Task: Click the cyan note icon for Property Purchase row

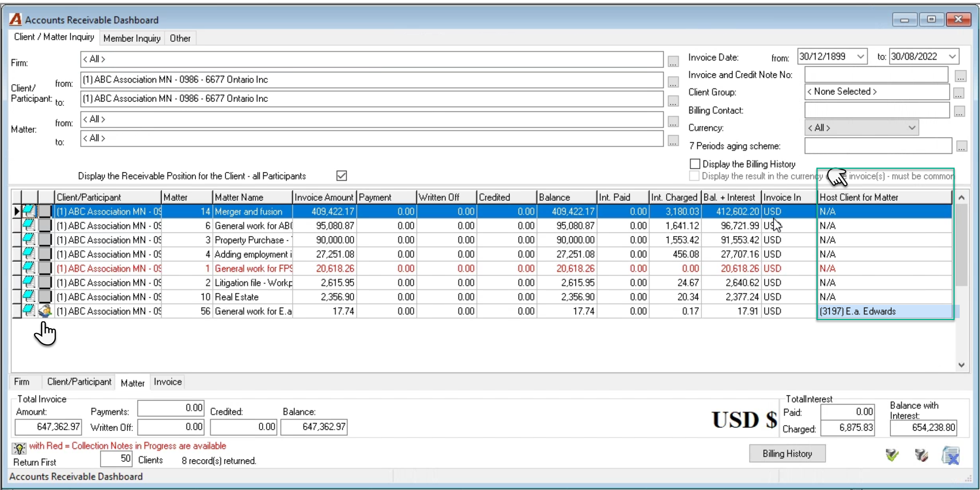Action: (x=29, y=240)
